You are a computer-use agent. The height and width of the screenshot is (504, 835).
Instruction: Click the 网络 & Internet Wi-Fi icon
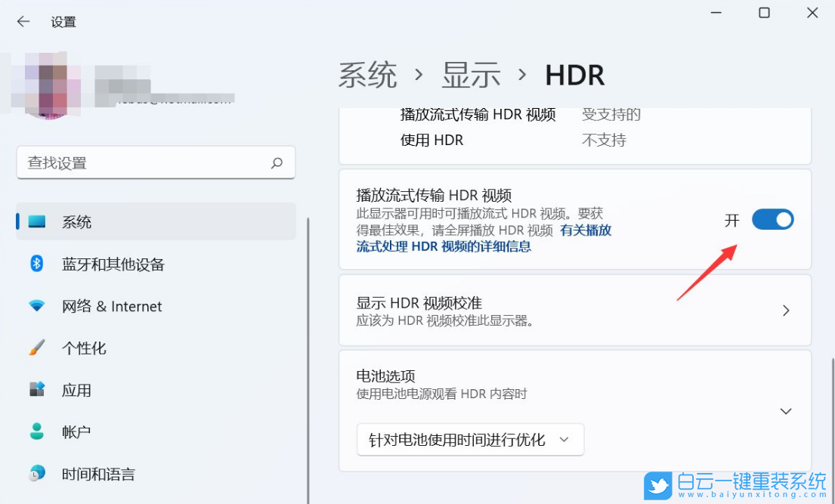pyautogui.click(x=37, y=306)
